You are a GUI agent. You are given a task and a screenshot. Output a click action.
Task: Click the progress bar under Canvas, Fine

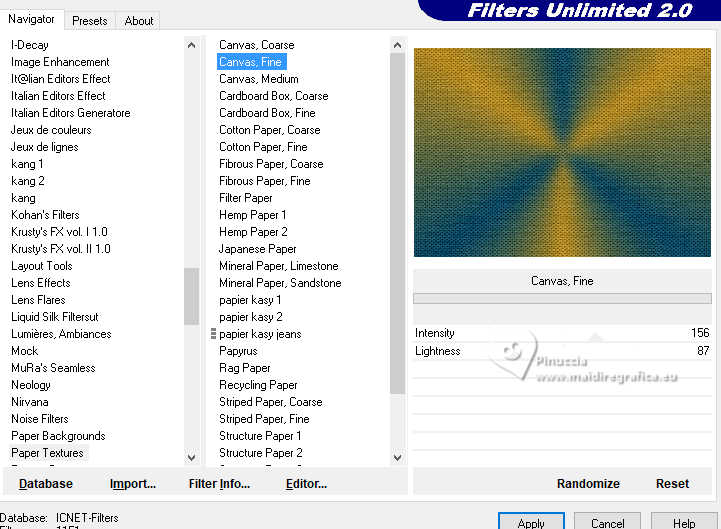click(562, 299)
